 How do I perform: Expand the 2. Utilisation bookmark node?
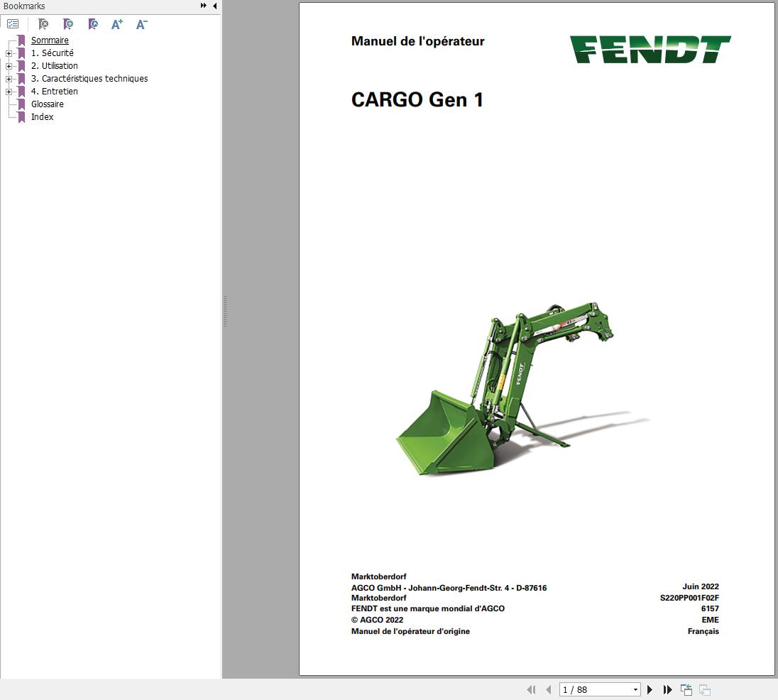(9, 66)
